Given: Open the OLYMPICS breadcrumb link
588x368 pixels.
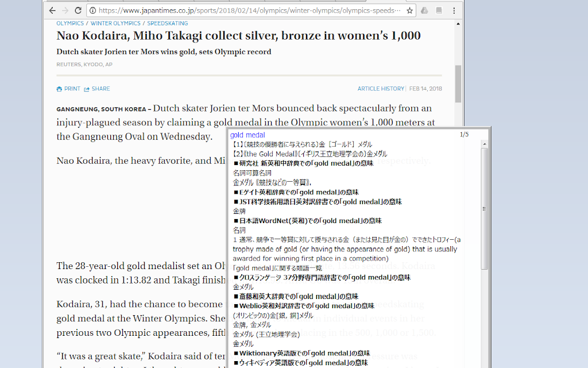Looking at the screenshot, I should tap(70, 23).
